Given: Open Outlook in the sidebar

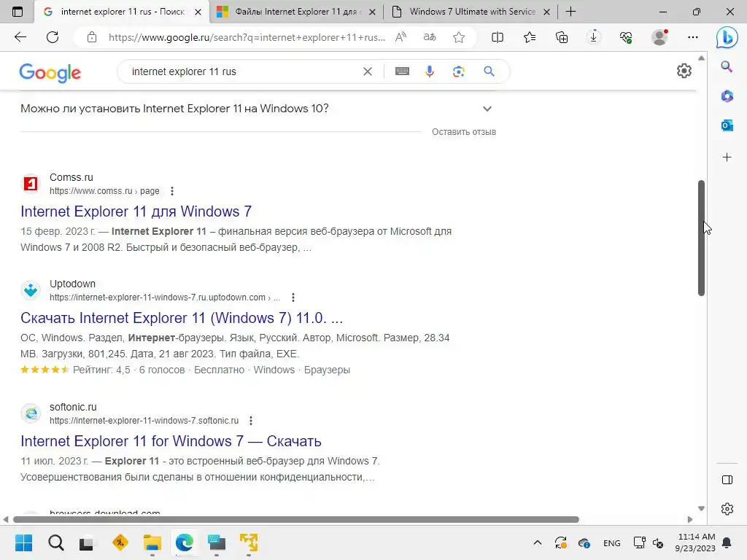Looking at the screenshot, I should coord(727,125).
